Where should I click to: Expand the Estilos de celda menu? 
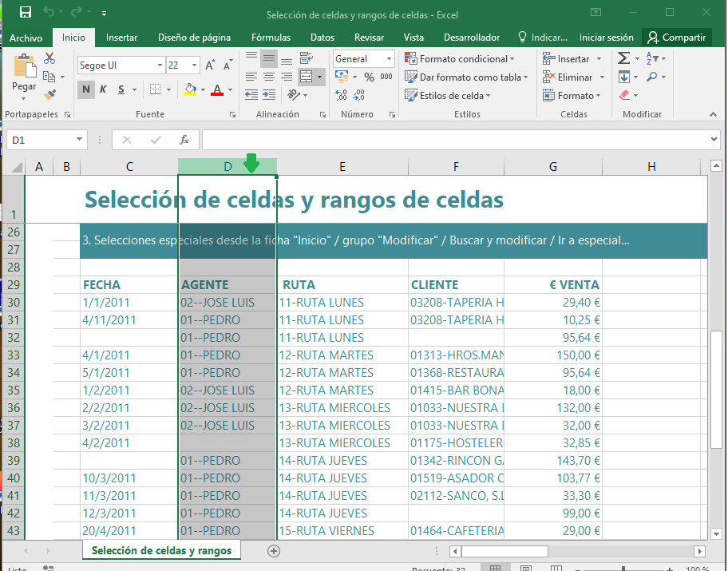pos(448,95)
